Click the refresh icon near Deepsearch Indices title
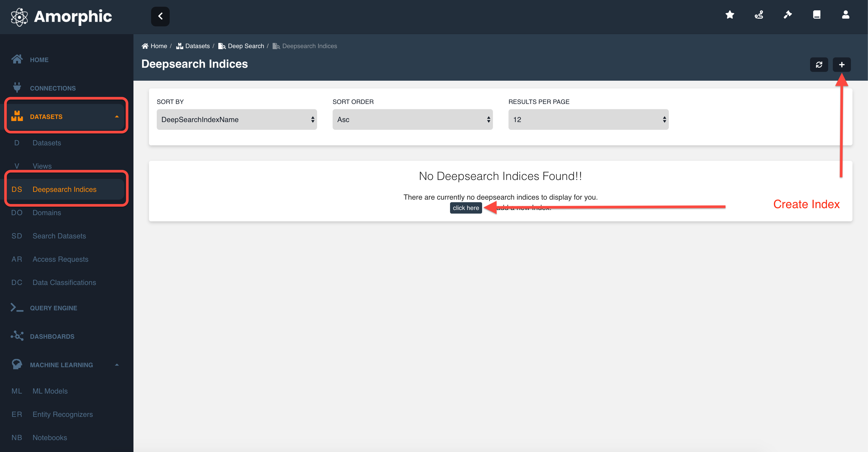Viewport: 868px width, 452px height. [x=819, y=64]
